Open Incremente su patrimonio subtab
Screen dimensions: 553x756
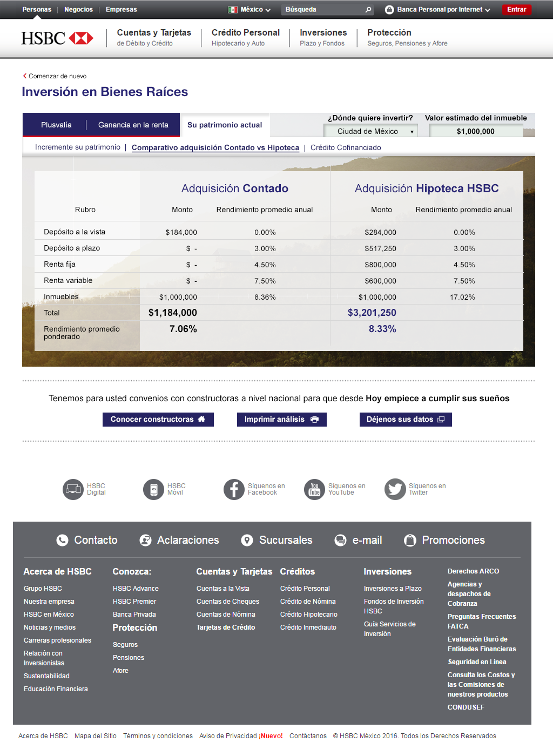[78, 147]
